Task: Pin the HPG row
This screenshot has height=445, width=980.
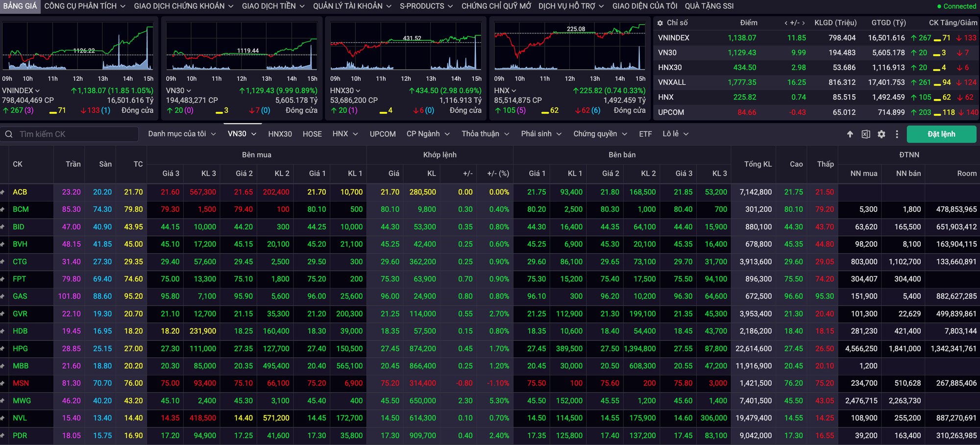Action: pos(2,348)
